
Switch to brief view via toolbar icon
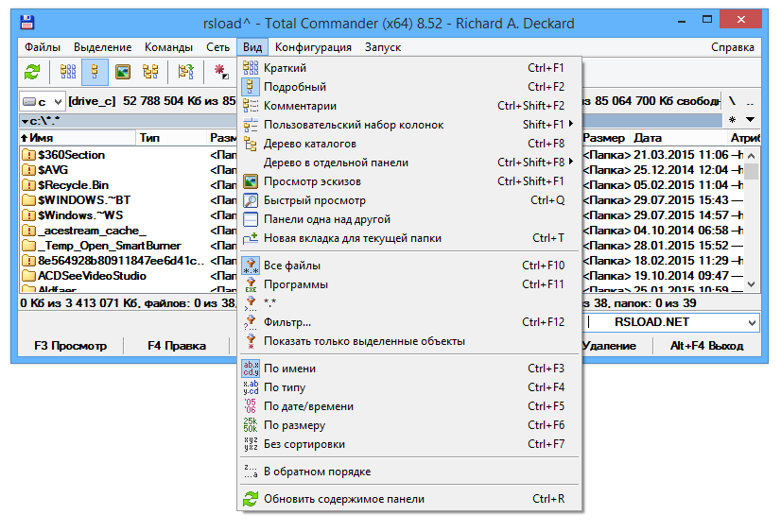point(68,72)
